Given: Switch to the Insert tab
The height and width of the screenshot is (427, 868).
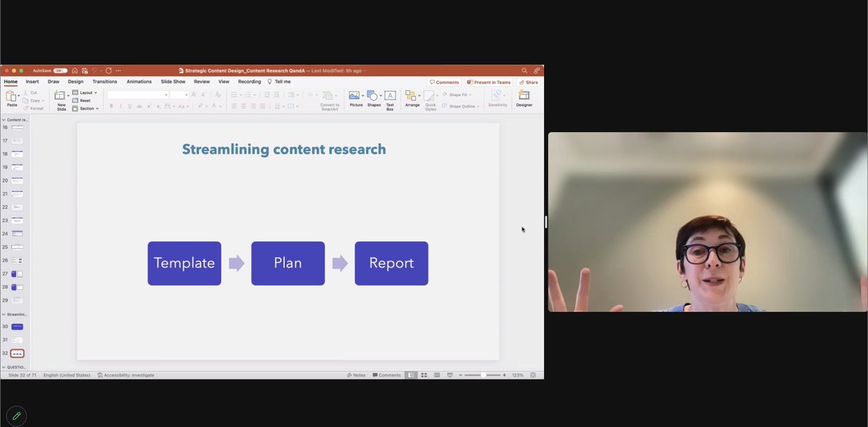Looking at the screenshot, I should tap(33, 82).
